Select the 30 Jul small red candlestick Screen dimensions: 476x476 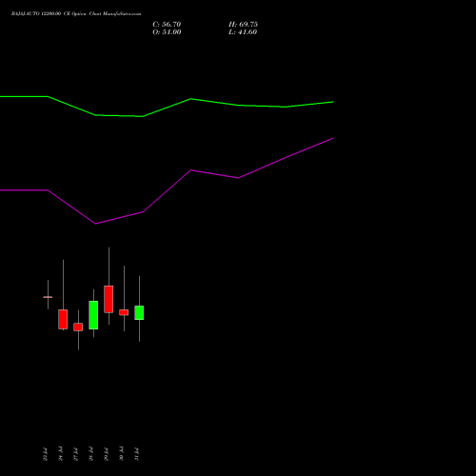click(x=124, y=312)
